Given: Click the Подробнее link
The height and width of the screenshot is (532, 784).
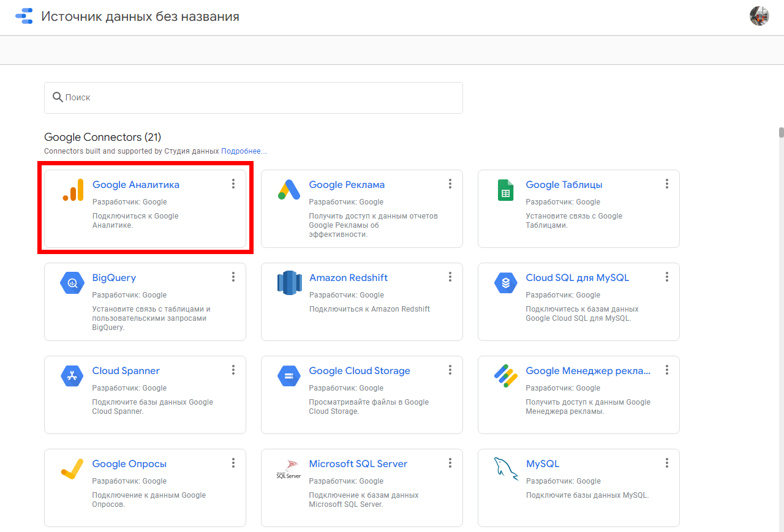Looking at the screenshot, I should click(x=244, y=151).
